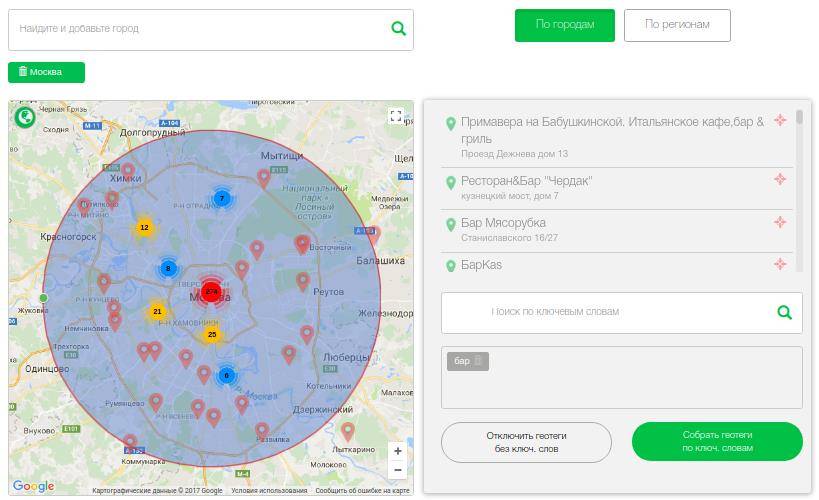Click green pin beside БарKas
The width and height of the screenshot is (819, 500).
coord(451,266)
